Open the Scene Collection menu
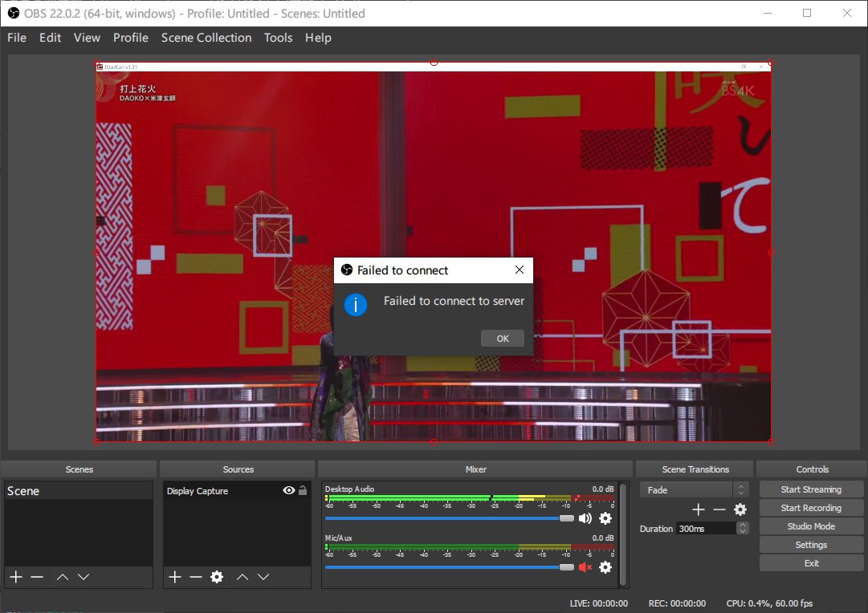This screenshot has height=613, width=868. (x=206, y=38)
